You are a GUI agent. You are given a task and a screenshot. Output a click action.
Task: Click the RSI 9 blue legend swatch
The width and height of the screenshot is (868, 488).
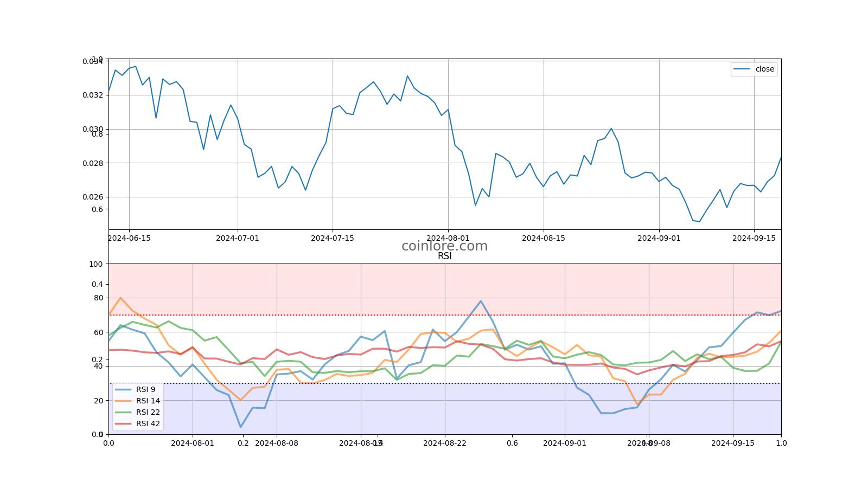[x=123, y=389]
